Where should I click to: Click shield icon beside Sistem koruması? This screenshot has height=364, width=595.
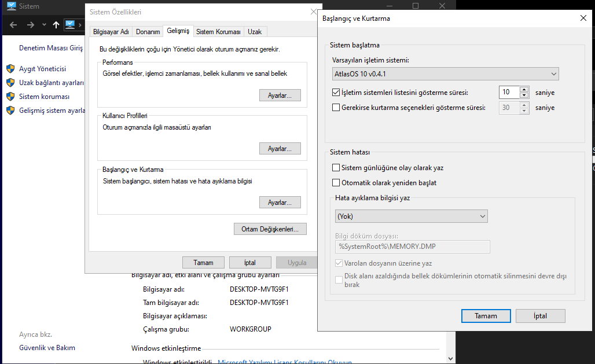[10, 97]
